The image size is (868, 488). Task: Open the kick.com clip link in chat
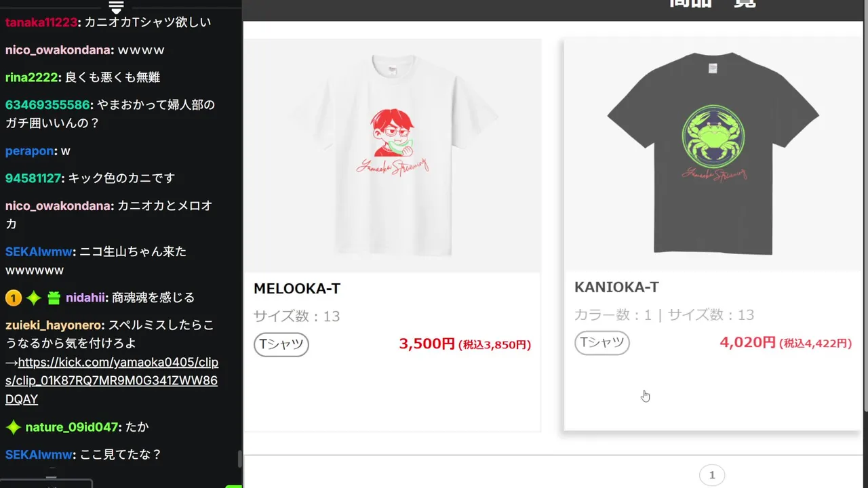pyautogui.click(x=112, y=381)
